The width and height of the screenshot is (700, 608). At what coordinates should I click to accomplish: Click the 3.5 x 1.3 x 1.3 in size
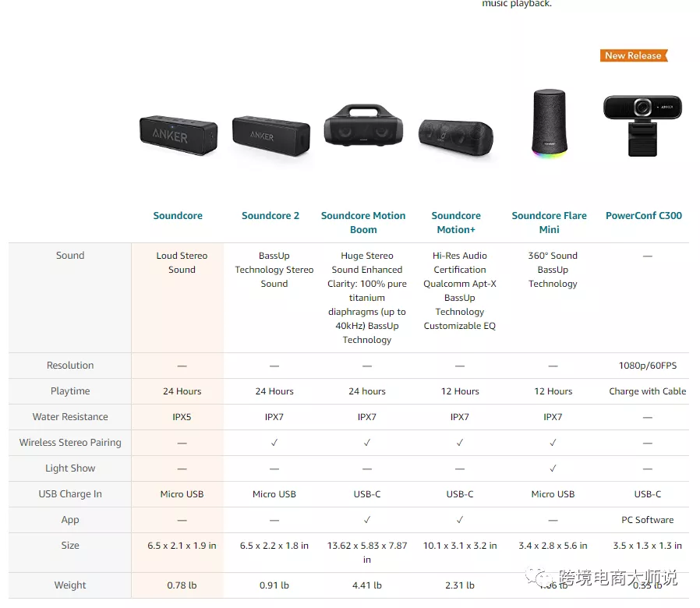tap(648, 546)
